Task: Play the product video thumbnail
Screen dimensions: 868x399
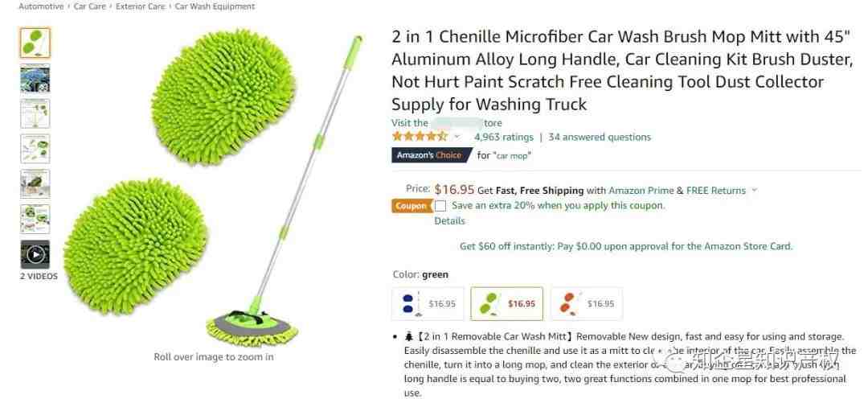Action: pos(35,254)
